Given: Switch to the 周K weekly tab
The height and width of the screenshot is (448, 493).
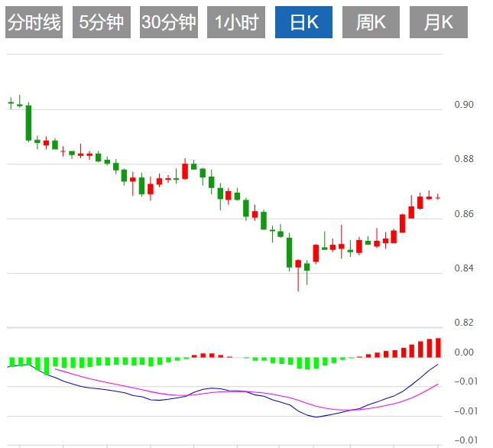Looking at the screenshot, I should pyautogui.click(x=371, y=23).
